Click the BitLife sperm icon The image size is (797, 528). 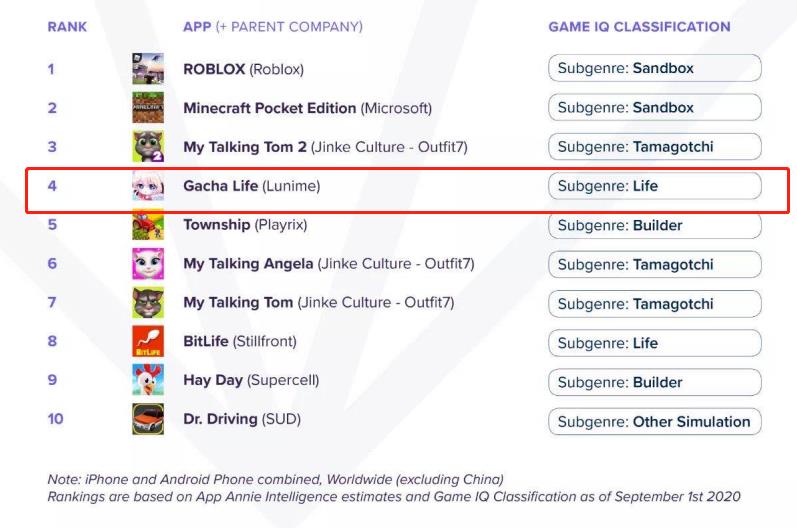tap(148, 341)
